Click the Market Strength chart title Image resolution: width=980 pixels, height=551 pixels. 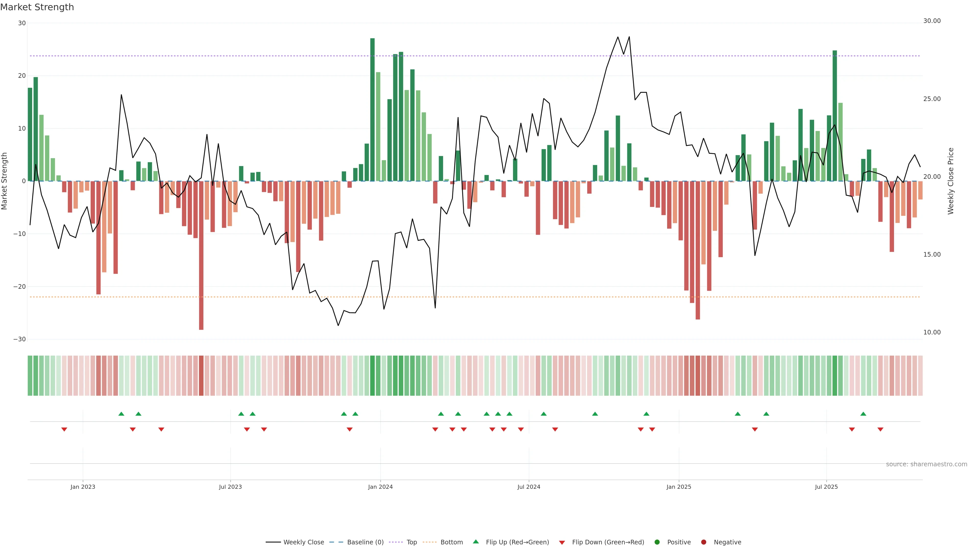tap(37, 7)
